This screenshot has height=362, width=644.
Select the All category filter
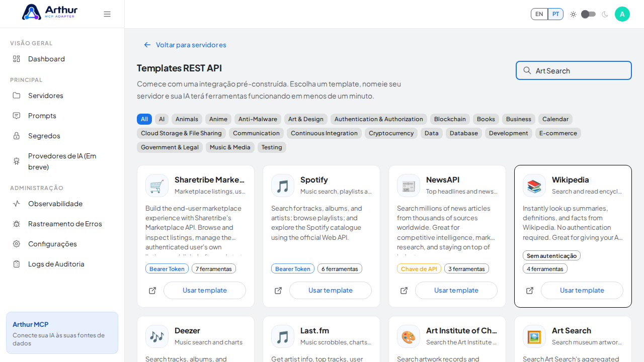point(144,119)
